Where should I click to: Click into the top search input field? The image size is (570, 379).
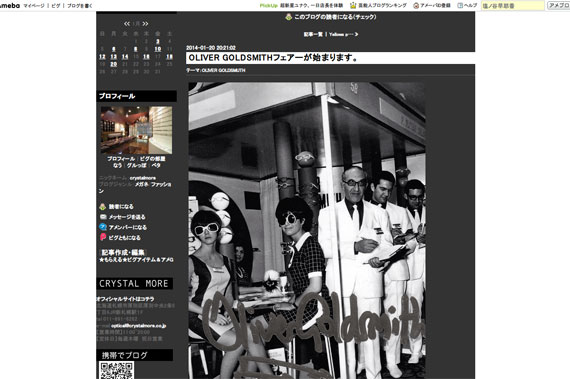click(x=513, y=5)
